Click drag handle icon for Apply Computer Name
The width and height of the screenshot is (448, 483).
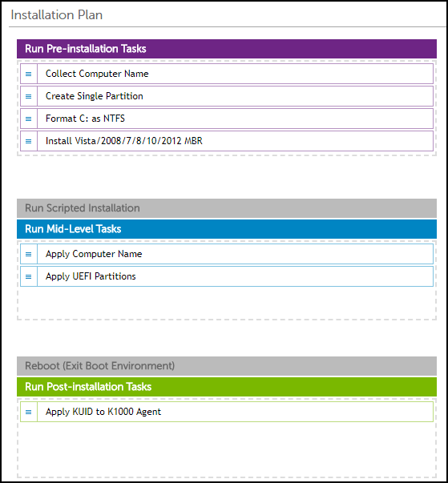pyautogui.click(x=28, y=254)
